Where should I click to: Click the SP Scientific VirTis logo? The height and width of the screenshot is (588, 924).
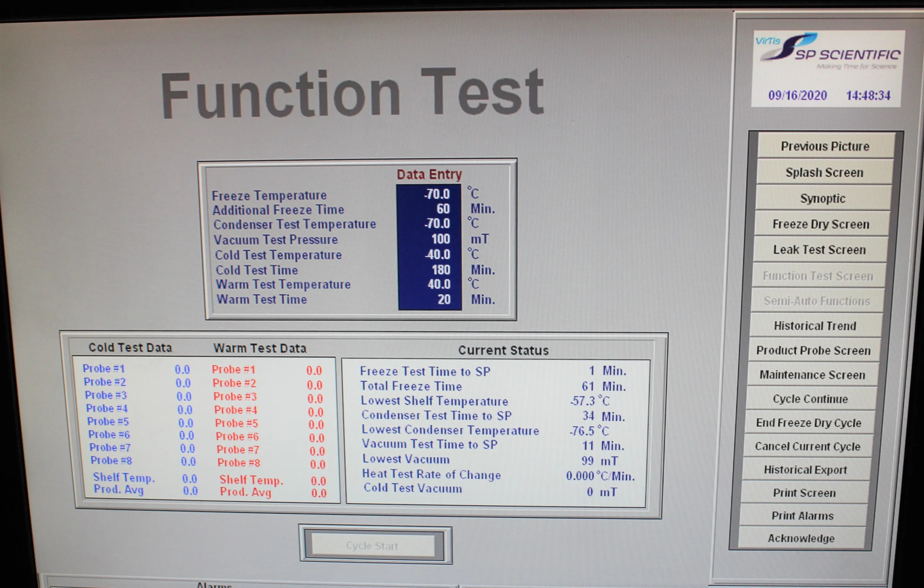click(828, 51)
